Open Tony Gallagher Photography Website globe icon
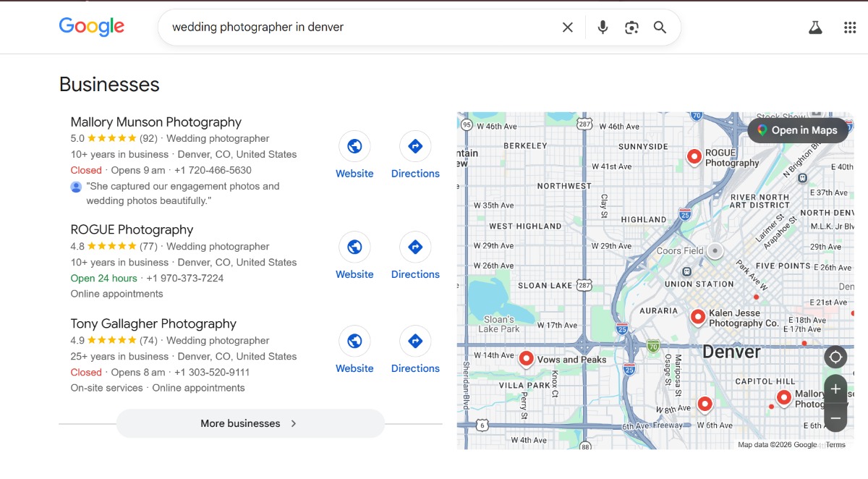This screenshot has height=479, width=868. point(354,341)
